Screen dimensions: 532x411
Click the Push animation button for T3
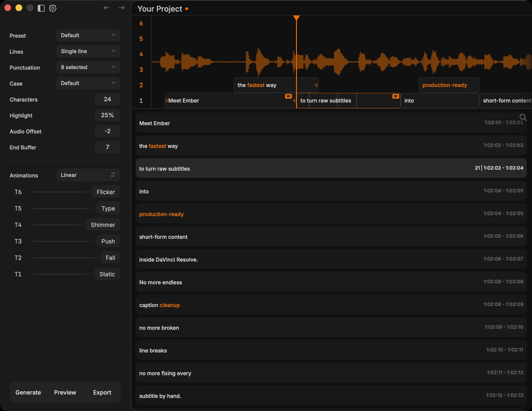click(x=108, y=241)
